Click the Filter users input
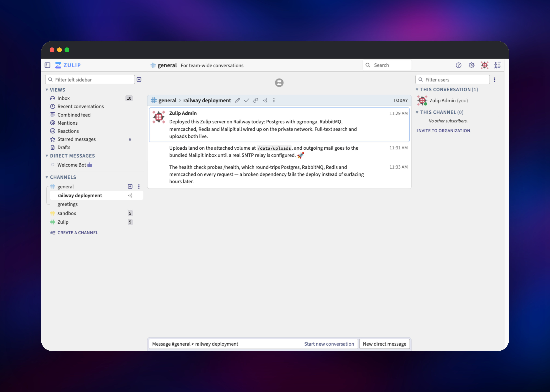 click(453, 80)
